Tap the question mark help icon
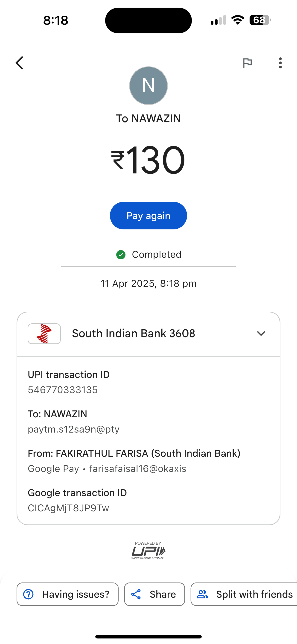The image size is (297, 644). coord(29,594)
